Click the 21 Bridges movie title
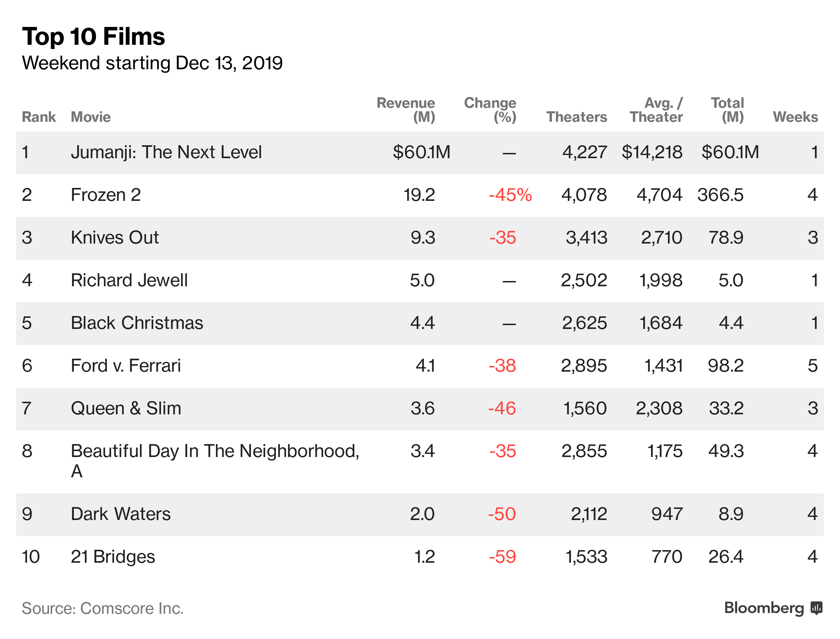Viewport: 840px width, 639px height. (x=113, y=556)
